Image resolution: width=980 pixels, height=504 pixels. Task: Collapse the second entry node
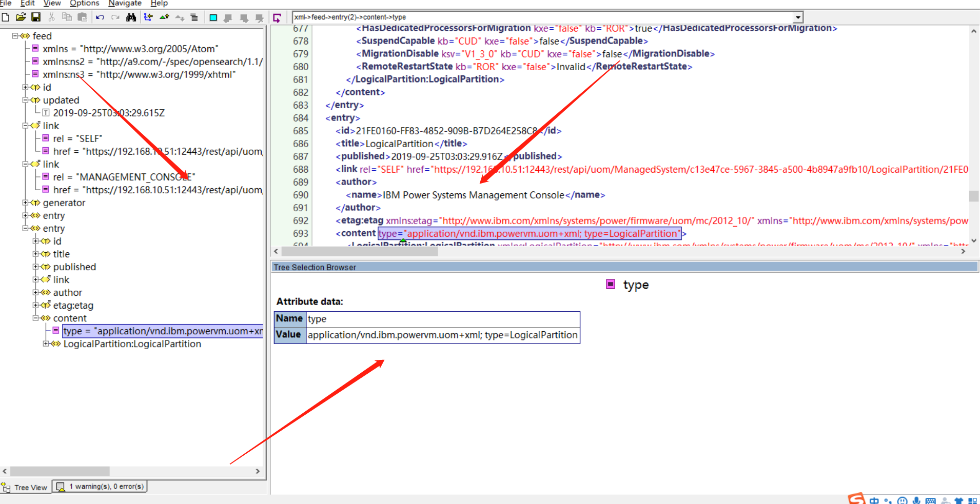tap(25, 228)
